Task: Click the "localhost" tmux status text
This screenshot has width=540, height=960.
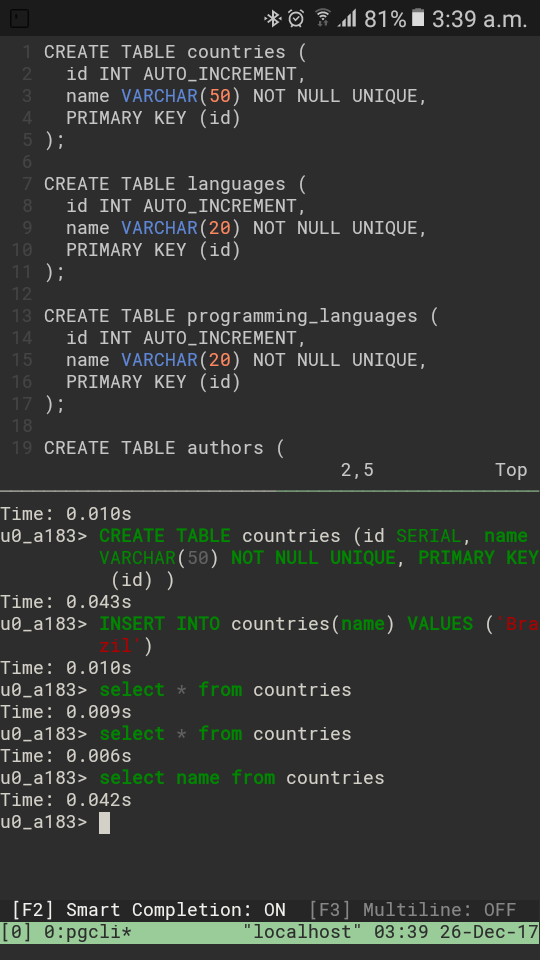Action: click(302, 932)
